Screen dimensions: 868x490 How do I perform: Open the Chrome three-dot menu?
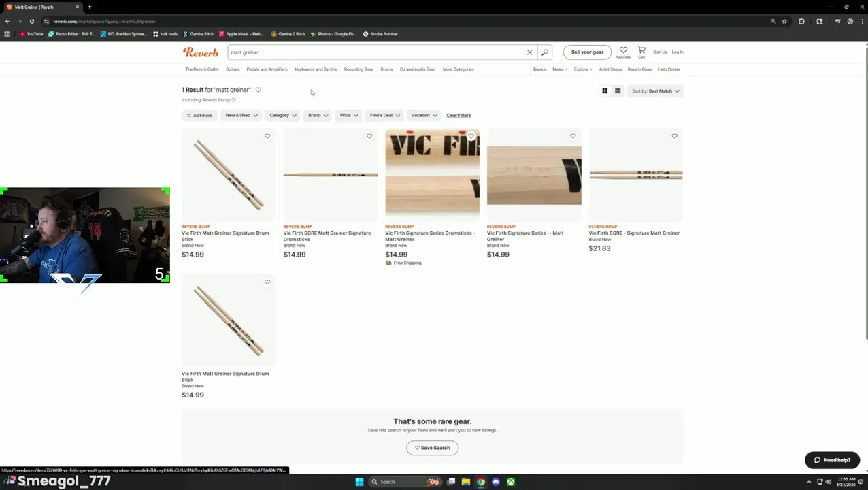pos(862,21)
